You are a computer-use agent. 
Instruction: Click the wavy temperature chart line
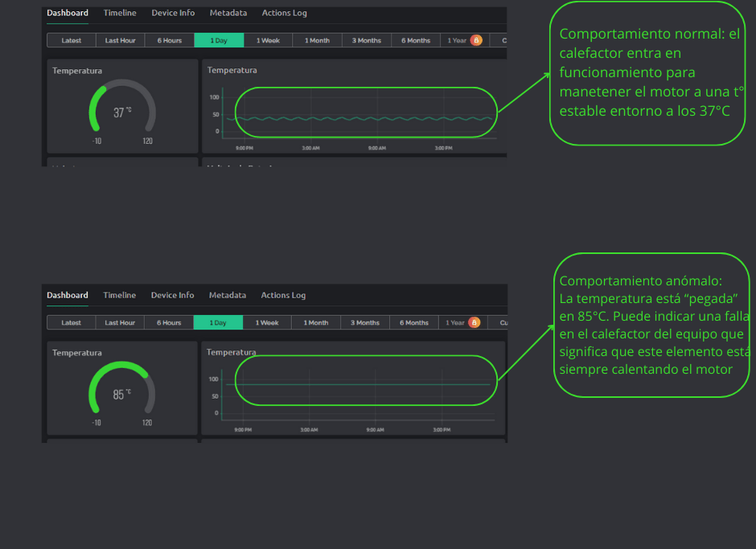click(360, 118)
